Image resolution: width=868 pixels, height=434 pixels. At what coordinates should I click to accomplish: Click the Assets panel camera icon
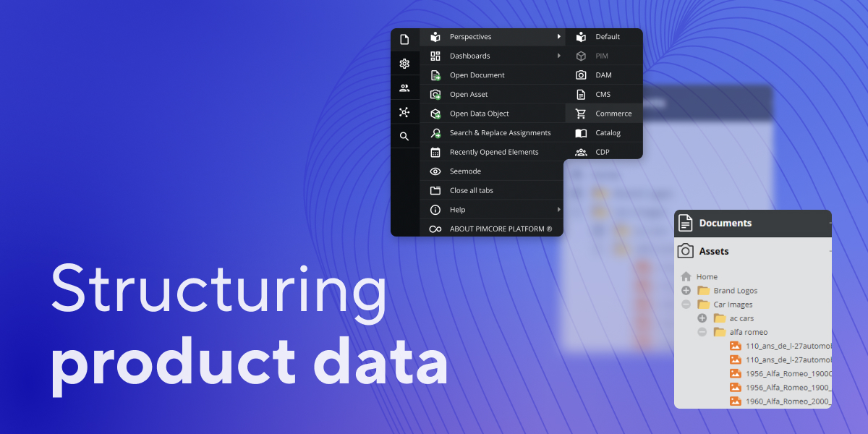point(685,251)
